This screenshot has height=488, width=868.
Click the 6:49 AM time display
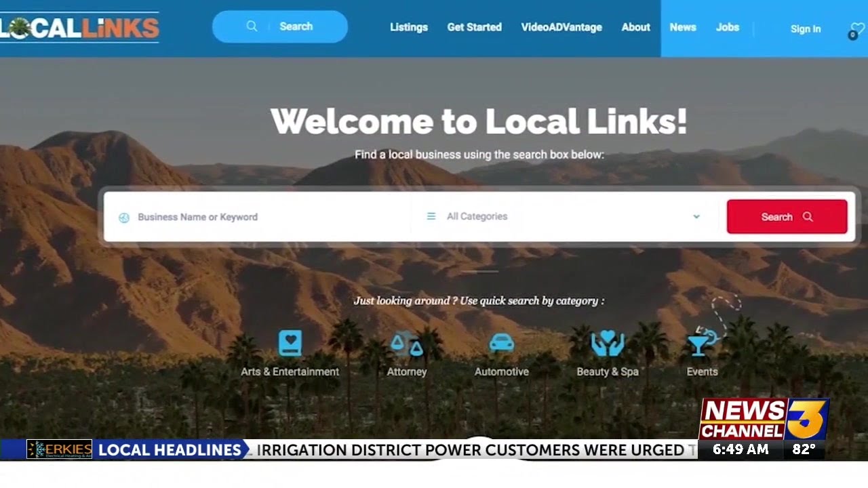pyautogui.click(x=741, y=449)
